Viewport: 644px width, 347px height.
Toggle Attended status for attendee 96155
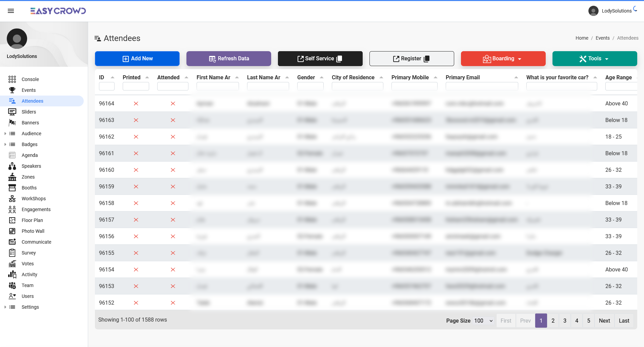pyautogui.click(x=173, y=253)
